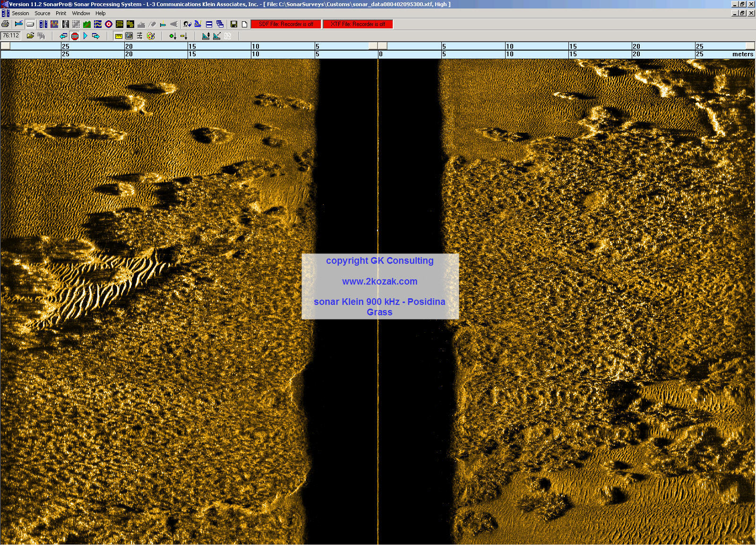Click the red Stop playback button
This screenshot has width=756, height=545.
click(x=75, y=36)
